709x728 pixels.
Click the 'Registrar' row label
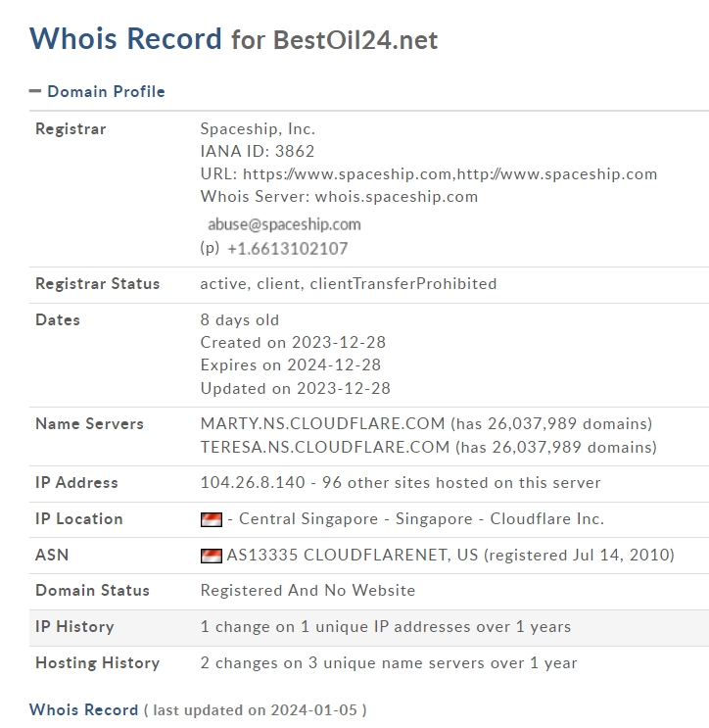[71, 129]
